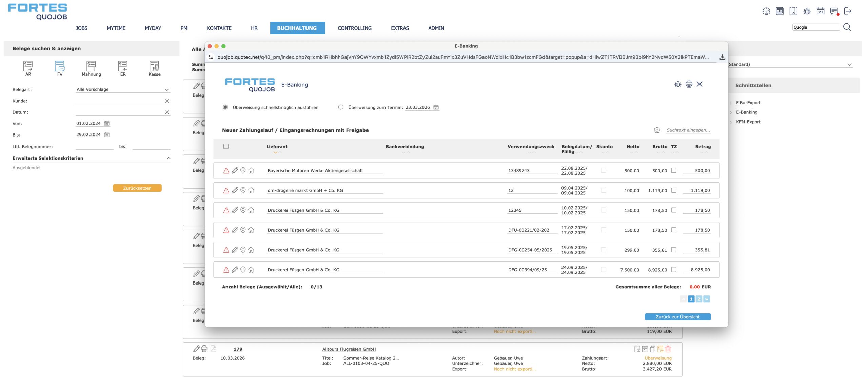Check TZ box for the 13489743 row
Image resolution: width=868 pixels, height=377 pixels.
point(674,170)
